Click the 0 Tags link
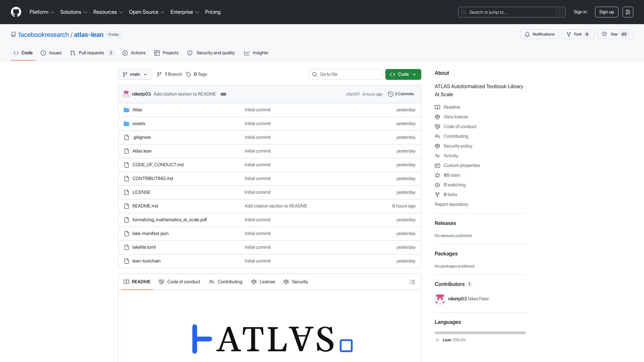This screenshot has height=362, width=644. click(197, 74)
